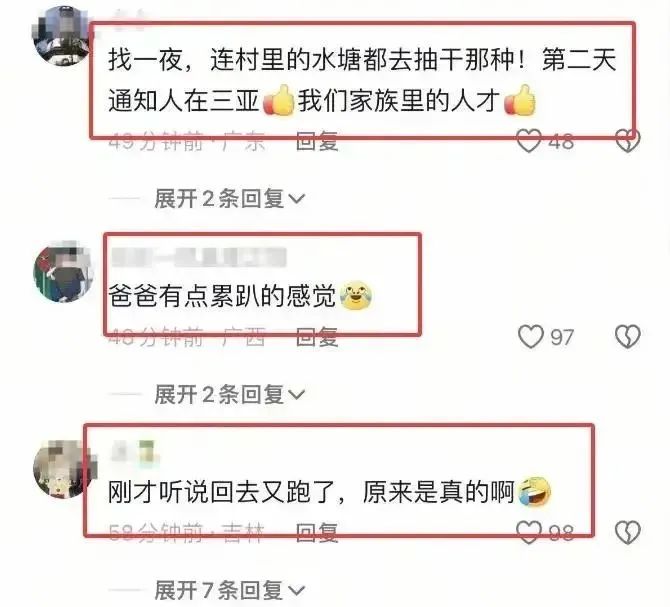The height and width of the screenshot is (607, 670).
Task: Click thumbs-up emoji after 三亚
Action: [x=278, y=101]
